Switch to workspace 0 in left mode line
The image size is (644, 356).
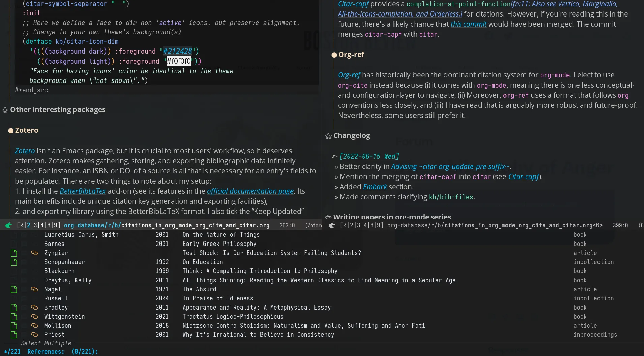coord(22,225)
